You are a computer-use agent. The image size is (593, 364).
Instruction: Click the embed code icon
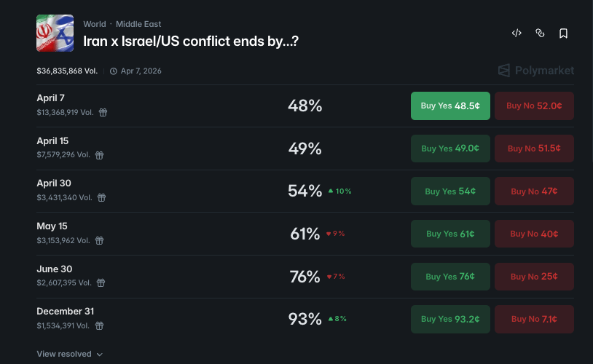coord(517,33)
